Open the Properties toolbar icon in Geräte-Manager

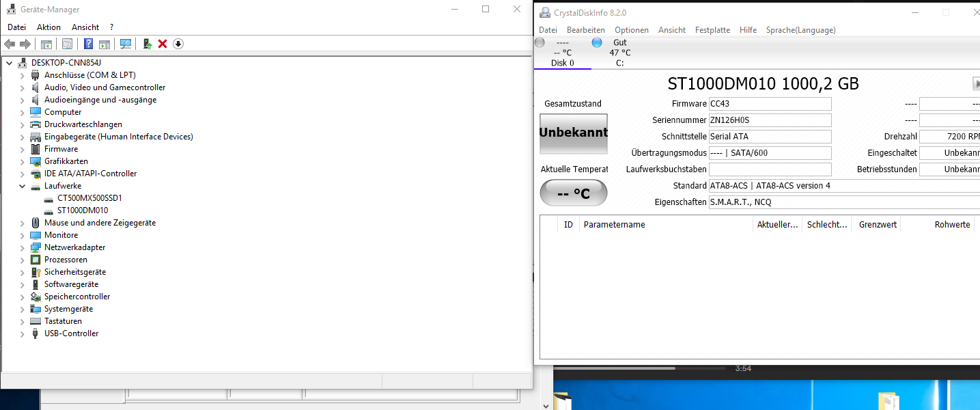(67, 44)
